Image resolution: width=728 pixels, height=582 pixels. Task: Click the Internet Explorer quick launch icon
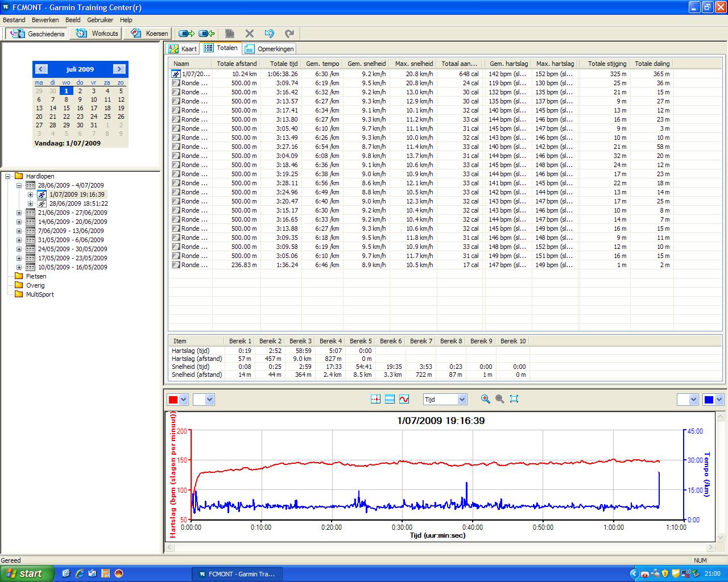tap(80, 573)
